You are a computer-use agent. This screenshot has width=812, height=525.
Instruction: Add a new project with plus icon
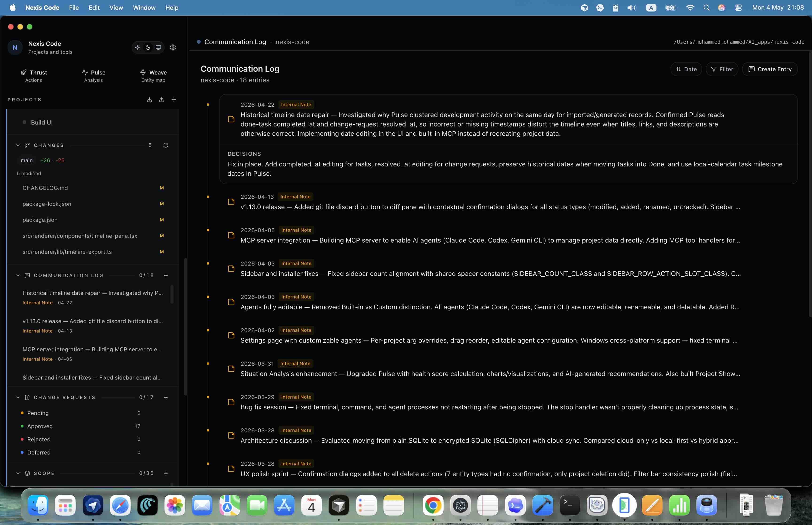coord(174,100)
